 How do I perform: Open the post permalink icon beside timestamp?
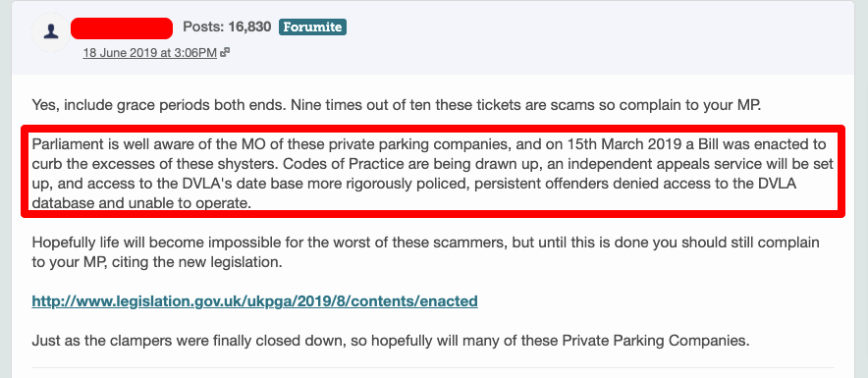pyautogui.click(x=225, y=53)
